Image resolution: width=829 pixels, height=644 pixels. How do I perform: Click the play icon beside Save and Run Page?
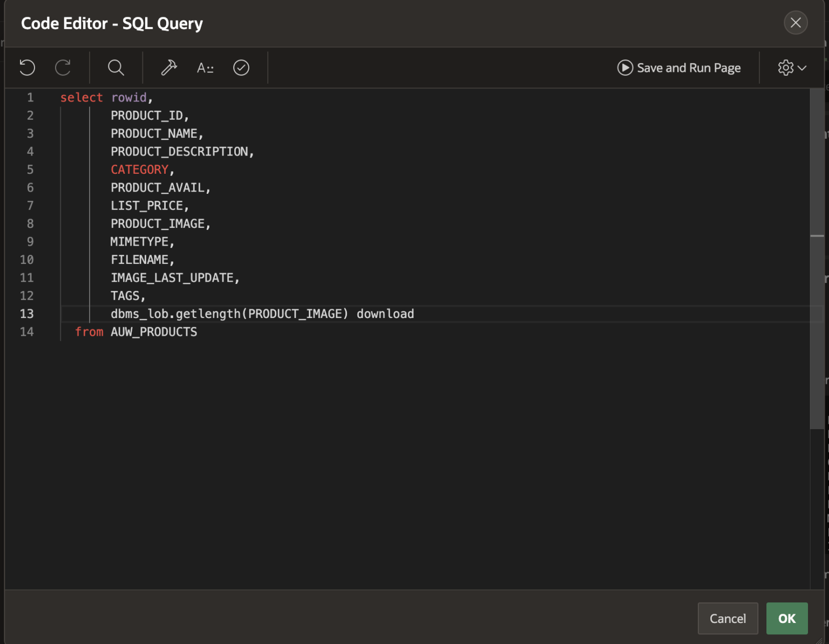[624, 67]
